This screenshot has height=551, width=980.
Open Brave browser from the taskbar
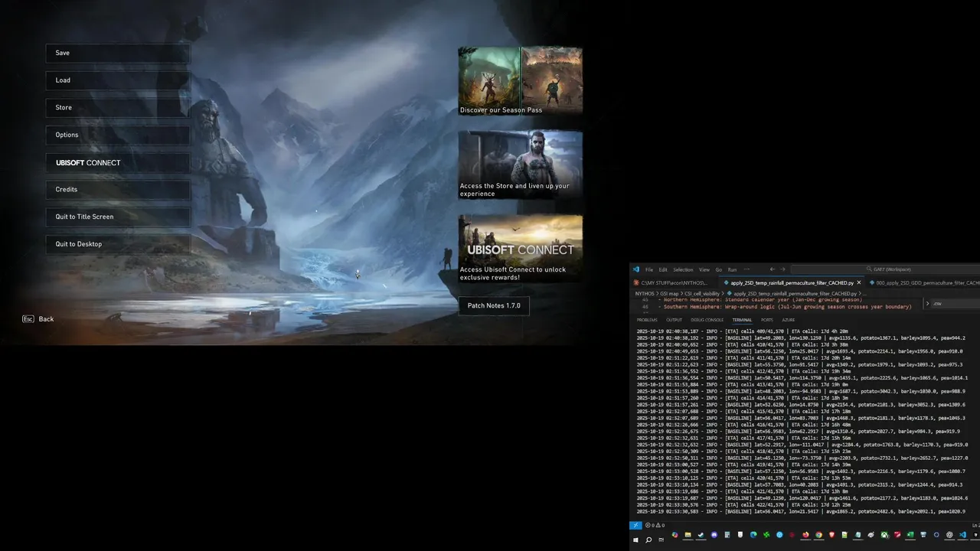831,535
